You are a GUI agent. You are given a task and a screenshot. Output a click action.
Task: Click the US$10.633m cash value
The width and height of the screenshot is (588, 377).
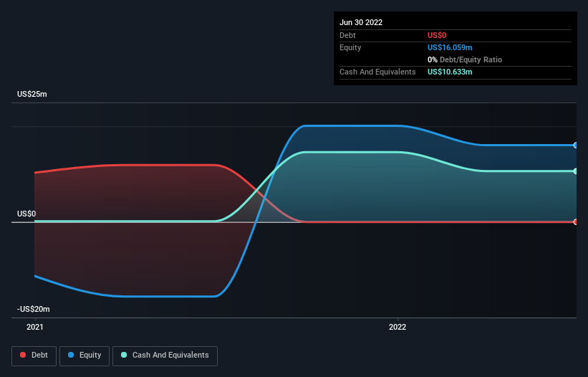(450, 72)
